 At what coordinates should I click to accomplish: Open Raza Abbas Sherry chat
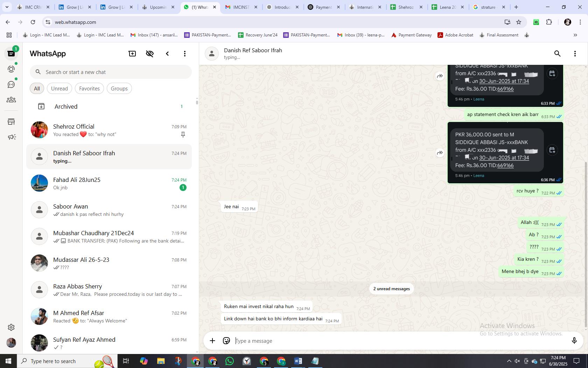coord(109,290)
